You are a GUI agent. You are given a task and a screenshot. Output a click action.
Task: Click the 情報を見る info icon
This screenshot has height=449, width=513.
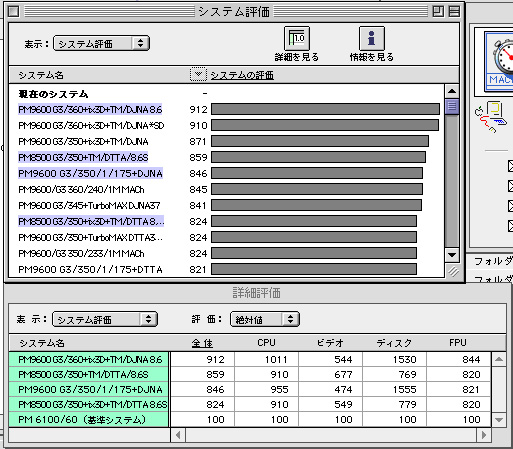pos(372,38)
